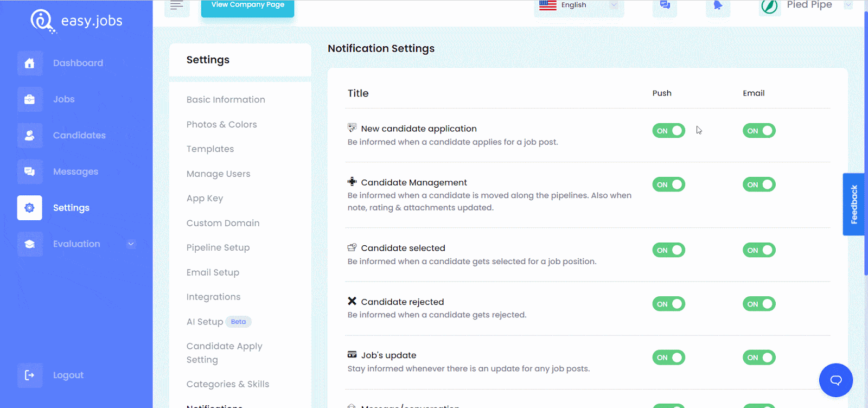Viewport: 868px width, 408px height.
Task: Go to Photos & Colors settings
Action: (221, 124)
